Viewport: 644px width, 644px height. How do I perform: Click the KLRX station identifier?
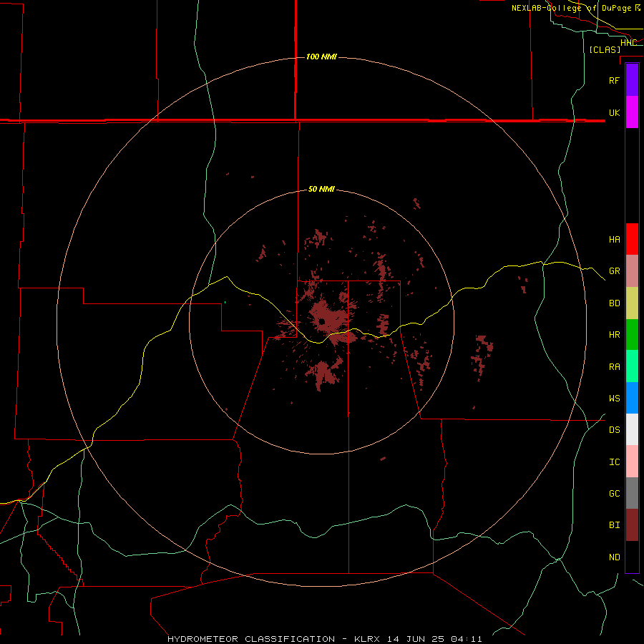point(367,639)
